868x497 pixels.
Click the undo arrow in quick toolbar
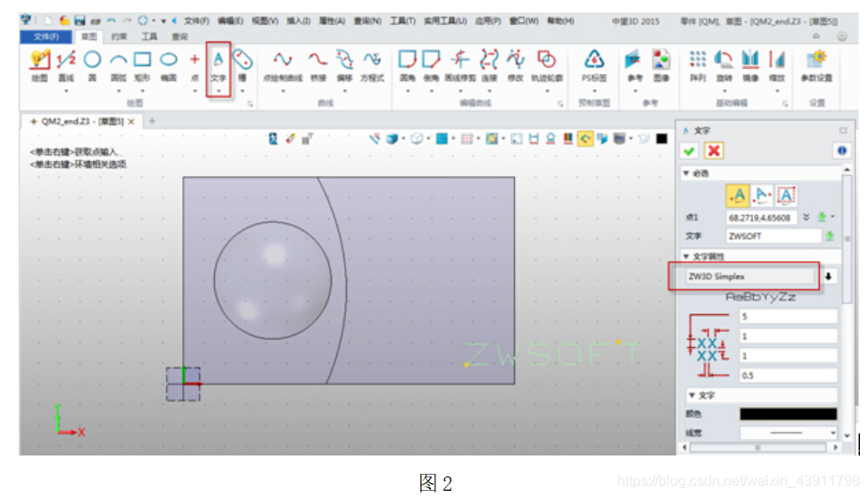(x=112, y=21)
